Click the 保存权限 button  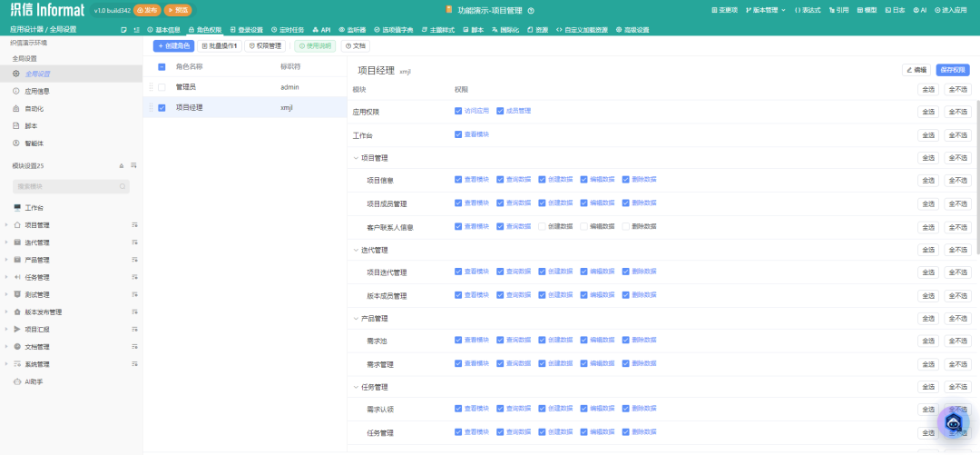[x=953, y=70]
